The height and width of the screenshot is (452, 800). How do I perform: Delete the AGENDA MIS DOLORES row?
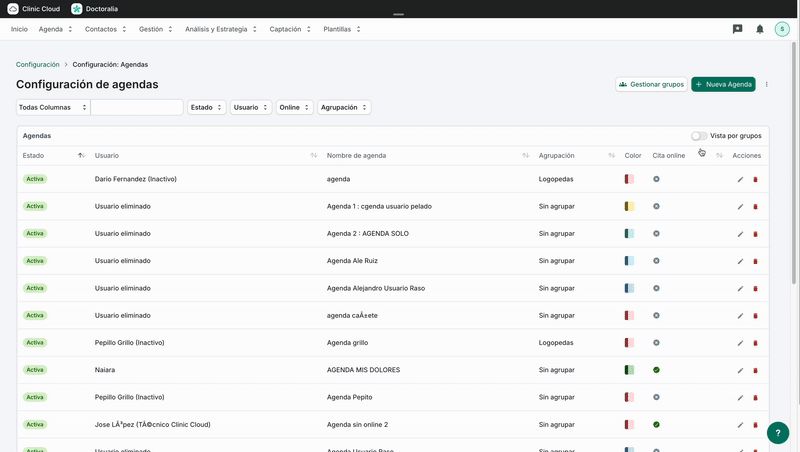[755, 370]
